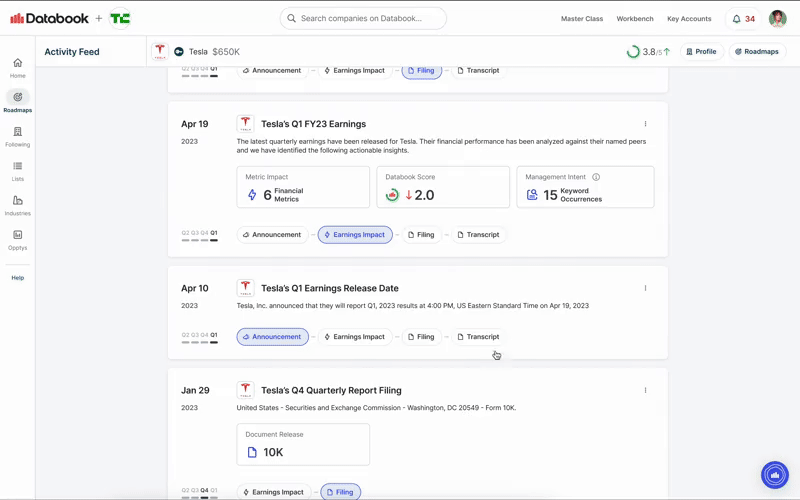Click the keyword icon in Management Intent tile

532,195
